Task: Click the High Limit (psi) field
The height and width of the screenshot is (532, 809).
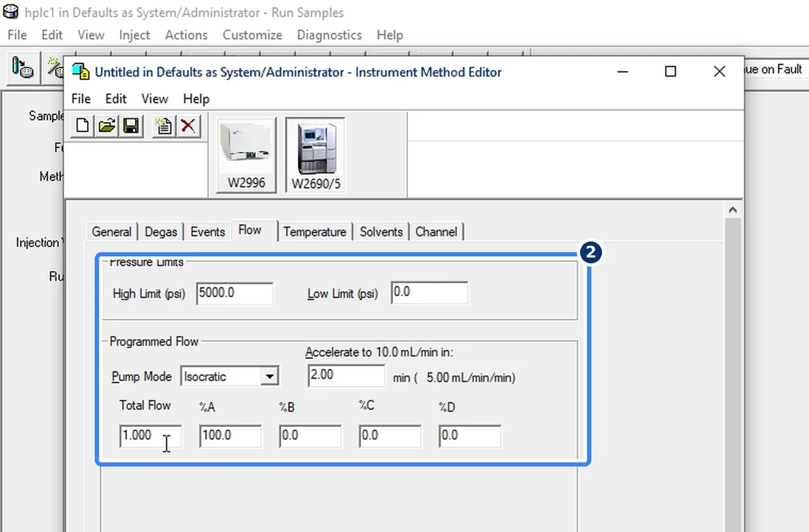Action: (x=235, y=294)
